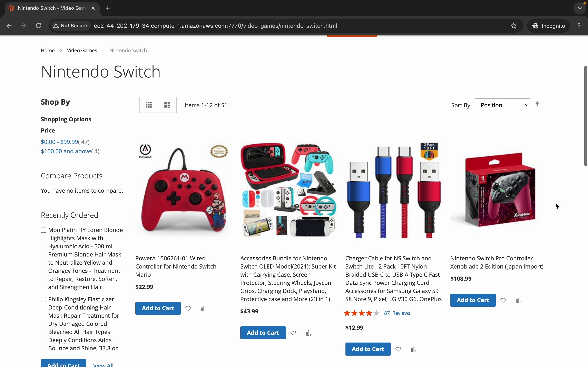
Task: Set descending sort direction arrow
Action: pyautogui.click(x=537, y=104)
